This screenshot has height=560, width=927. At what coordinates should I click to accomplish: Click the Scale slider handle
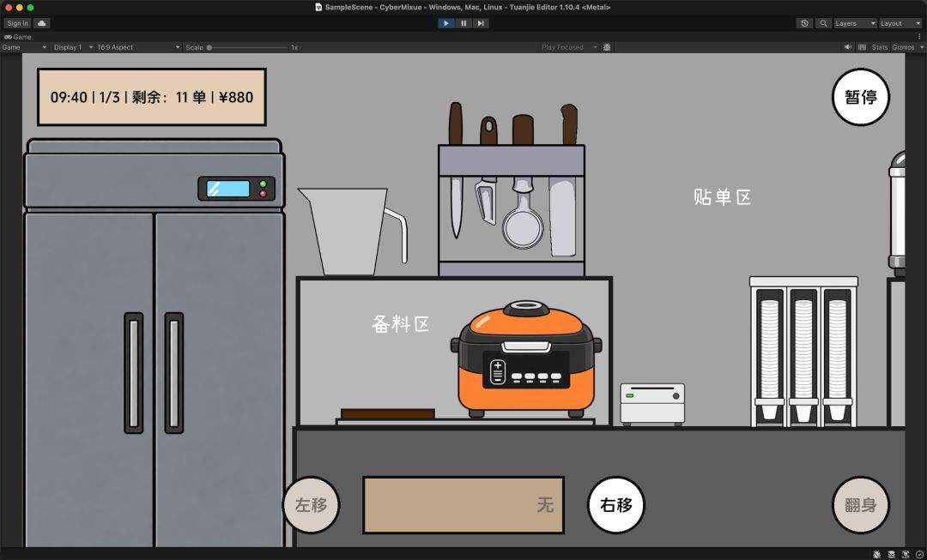pyautogui.click(x=209, y=47)
